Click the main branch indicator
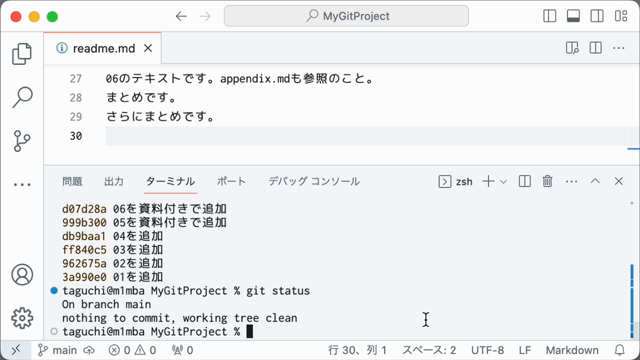This screenshot has height=360, width=640. [57, 350]
